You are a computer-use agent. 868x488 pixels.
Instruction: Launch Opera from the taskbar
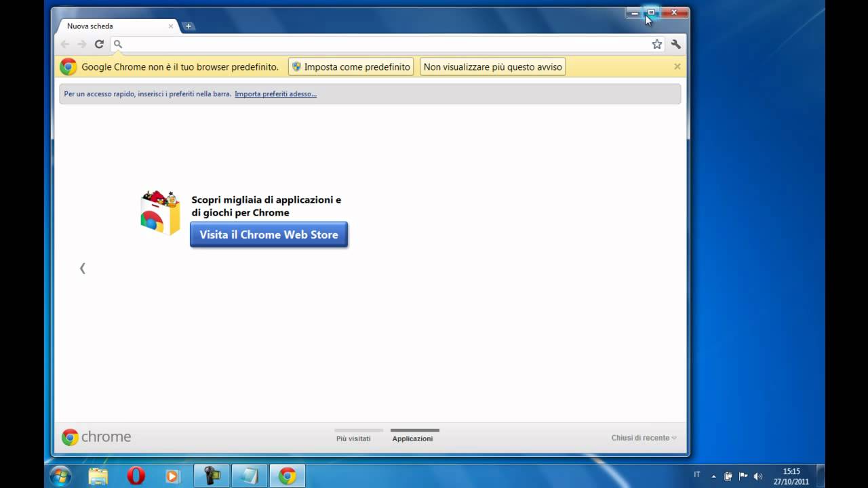(136, 476)
